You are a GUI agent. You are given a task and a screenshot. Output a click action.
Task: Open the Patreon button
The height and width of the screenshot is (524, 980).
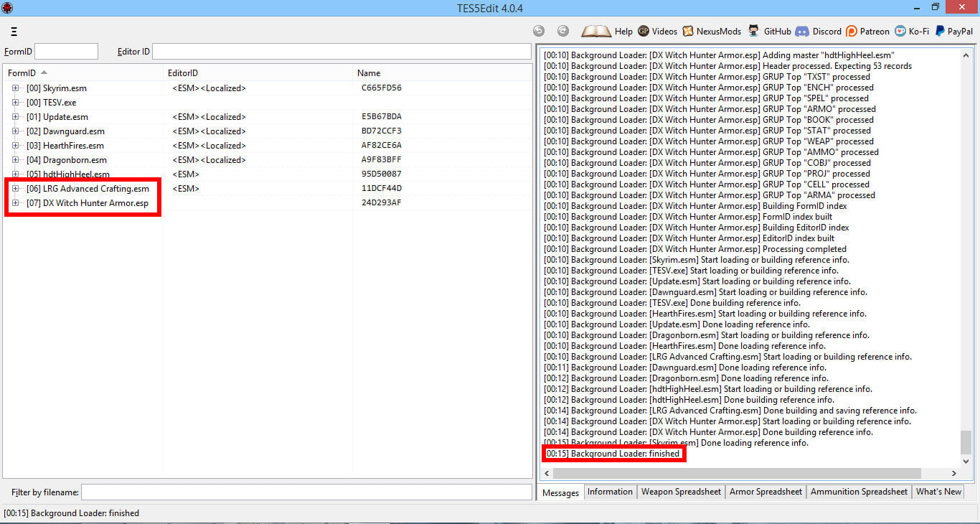coord(867,31)
